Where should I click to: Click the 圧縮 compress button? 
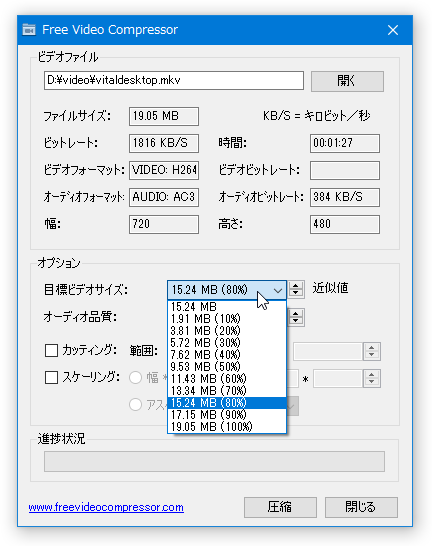click(x=280, y=507)
